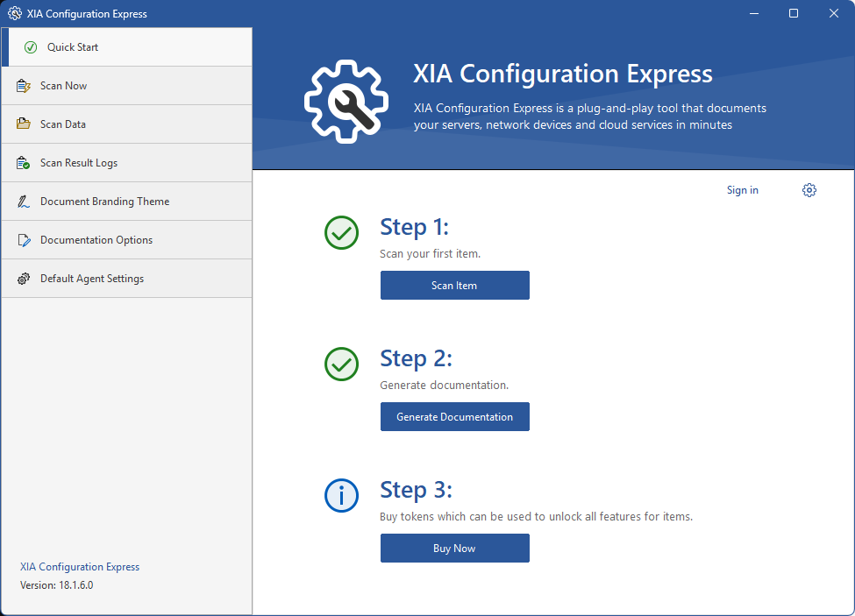The height and width of the screenshot is (616, 855).
Task: Go to the Scan Now page
Action: point(127,86)
